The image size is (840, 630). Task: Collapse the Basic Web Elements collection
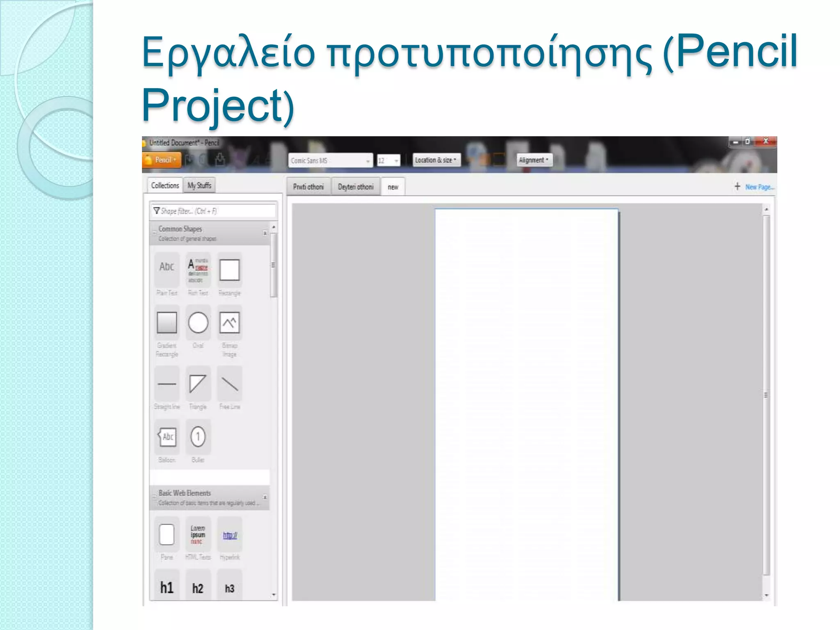pos(155,497)
